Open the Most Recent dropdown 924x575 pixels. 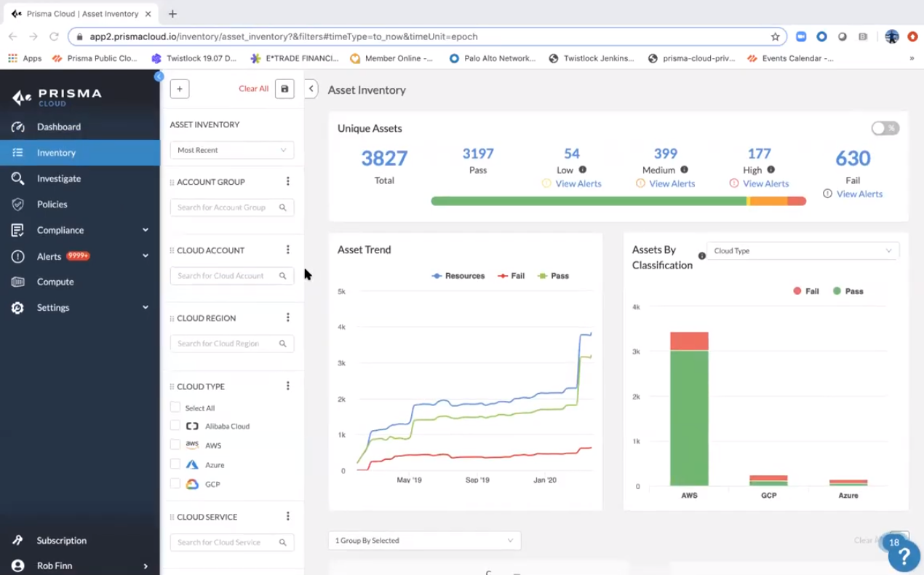click(231, 150)
